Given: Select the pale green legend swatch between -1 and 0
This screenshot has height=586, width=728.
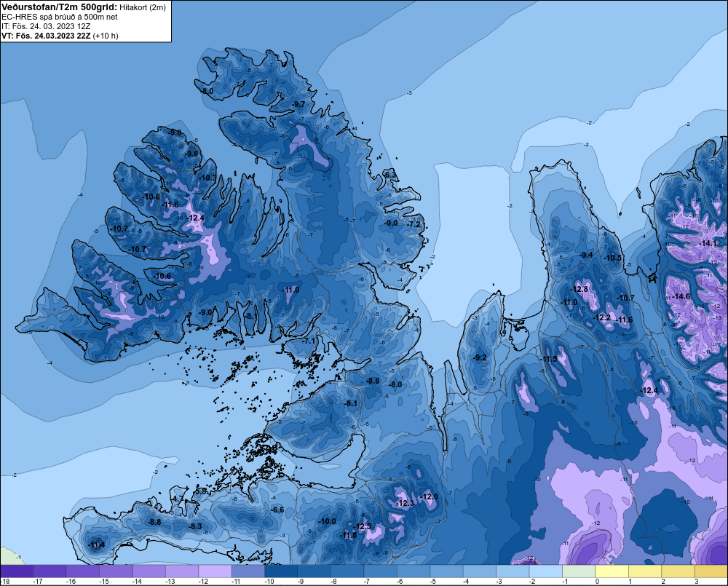Looking at the screenshot, I should click(579, 571).
